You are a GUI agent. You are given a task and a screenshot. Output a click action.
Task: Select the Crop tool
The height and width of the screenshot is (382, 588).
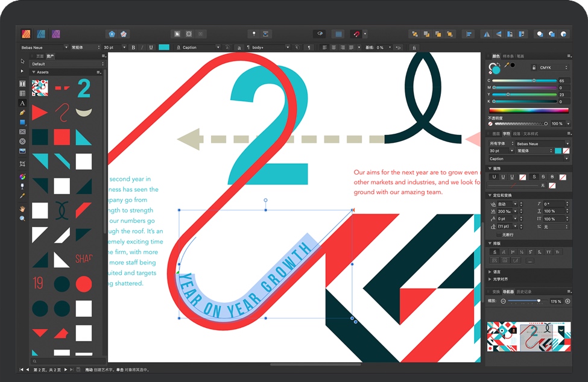tap(22, 163)
